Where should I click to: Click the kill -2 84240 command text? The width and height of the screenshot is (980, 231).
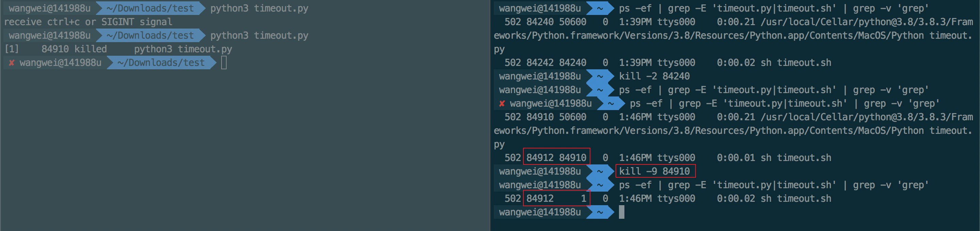click(654, 76)
